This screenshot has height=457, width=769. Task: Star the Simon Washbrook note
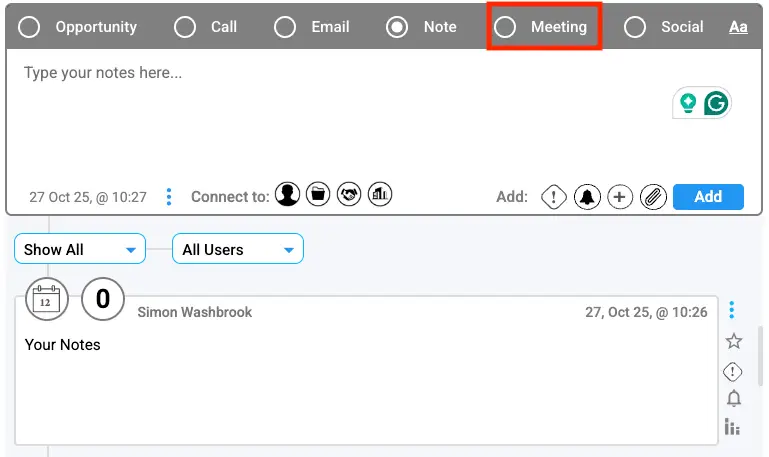(x=734, y=341)
